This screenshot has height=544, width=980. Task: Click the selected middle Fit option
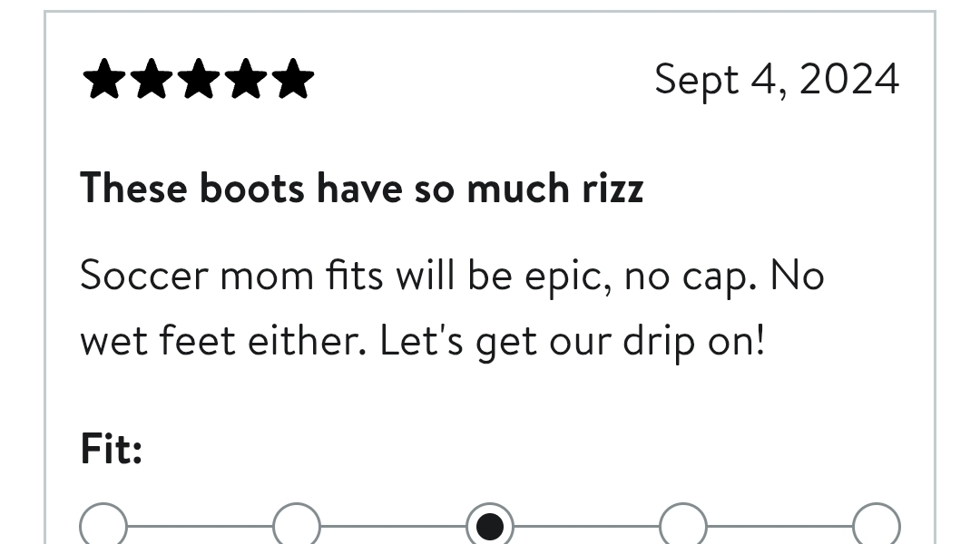point(490,526)
